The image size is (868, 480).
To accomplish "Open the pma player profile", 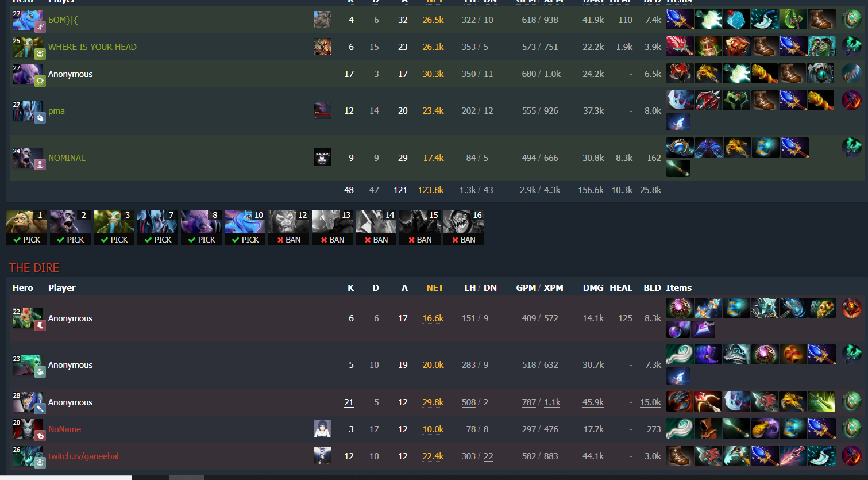I will coord(56,111).
